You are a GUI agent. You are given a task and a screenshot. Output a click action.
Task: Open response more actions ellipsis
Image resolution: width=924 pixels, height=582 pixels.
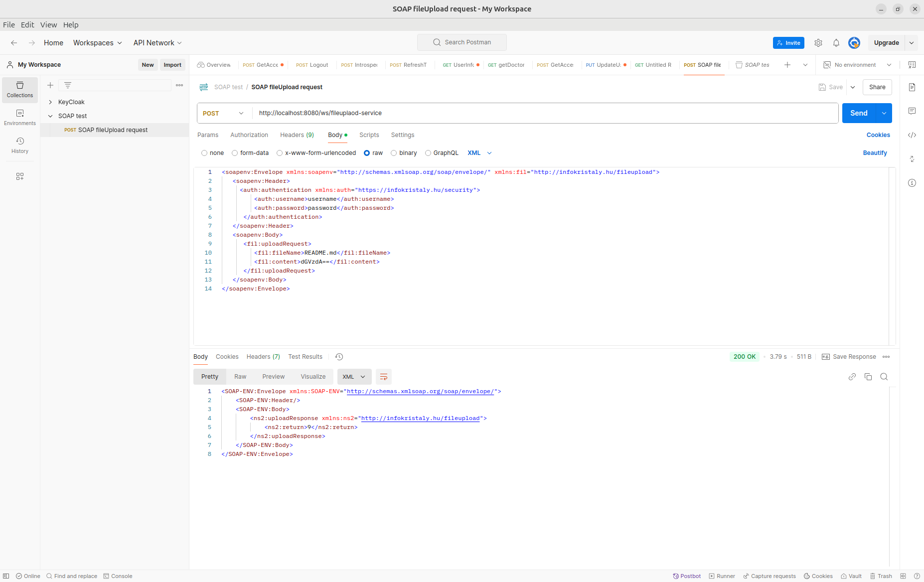[886, 357]
